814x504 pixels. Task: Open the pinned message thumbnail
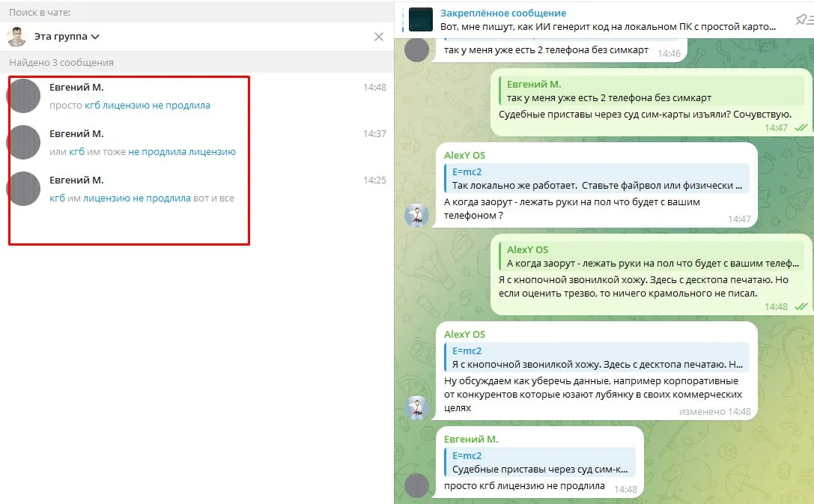[421, 19]
